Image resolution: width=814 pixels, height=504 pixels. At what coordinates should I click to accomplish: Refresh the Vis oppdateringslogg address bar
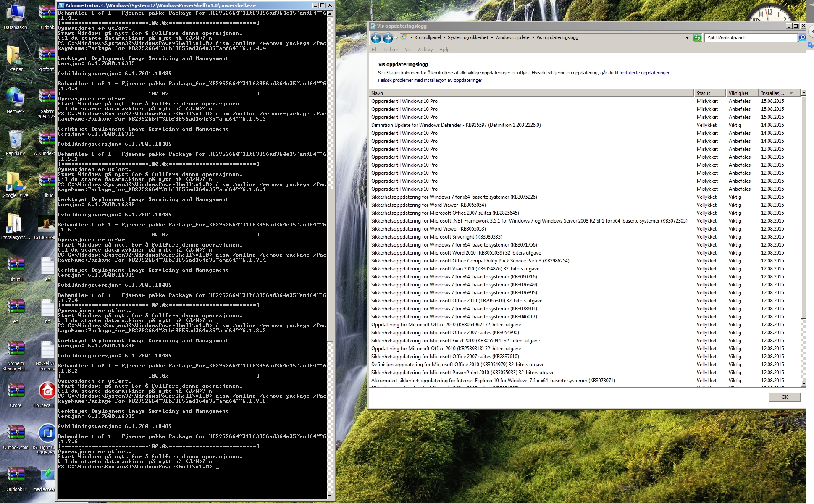[698, 38]
